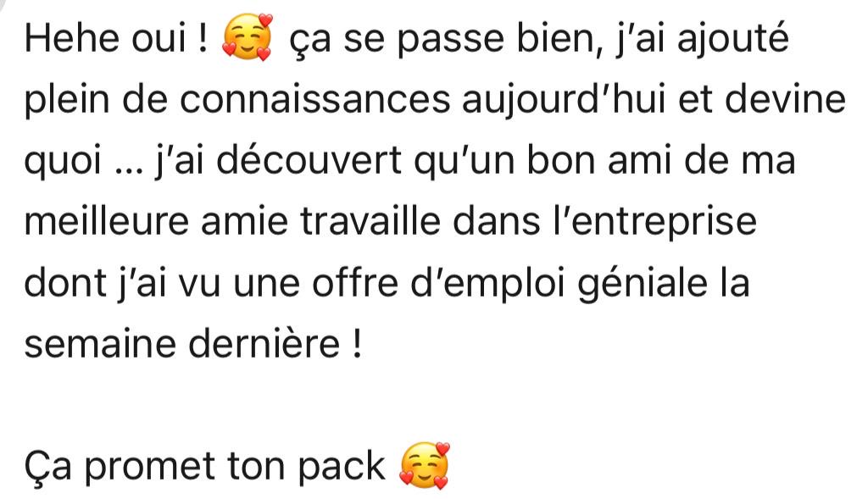The height and width of the screenshot is (499, 868).
Task: Click the word "d'emploi" in the message
Action: point(489,285)
